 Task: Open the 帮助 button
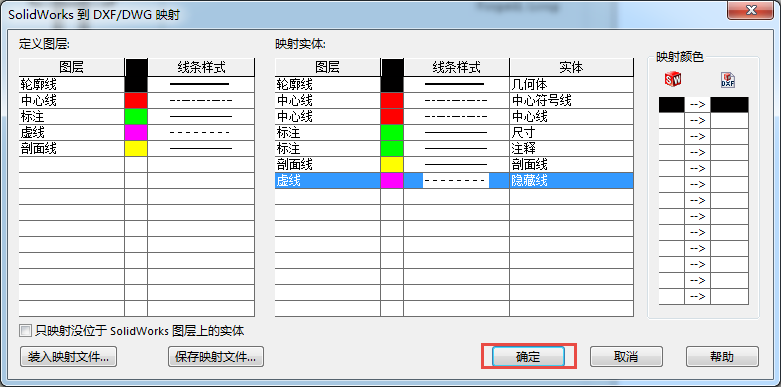click(x=722, y=357)
